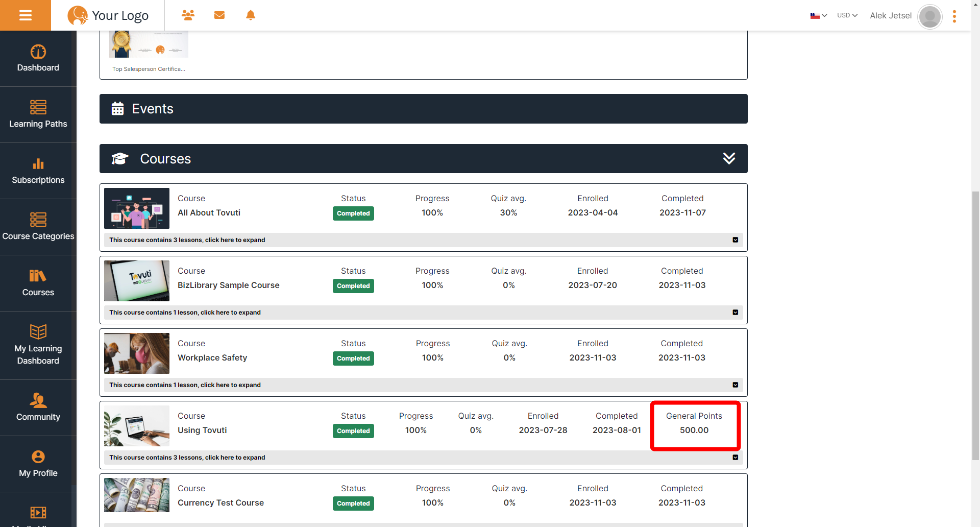The width and height of the screenshot is (980, 527).
Task: Click the Events calendar icon
Action: click(x=118, y=109)
